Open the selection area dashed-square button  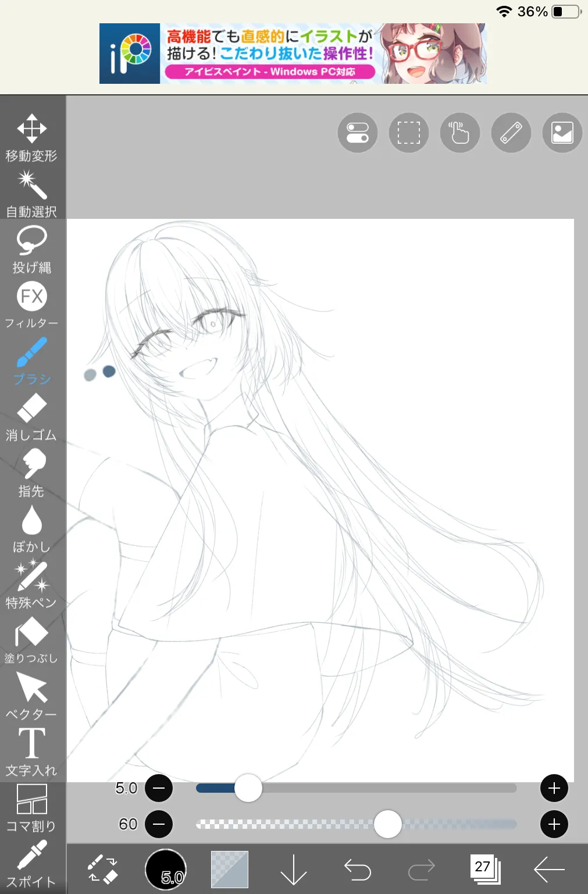[x=409, y=133]
